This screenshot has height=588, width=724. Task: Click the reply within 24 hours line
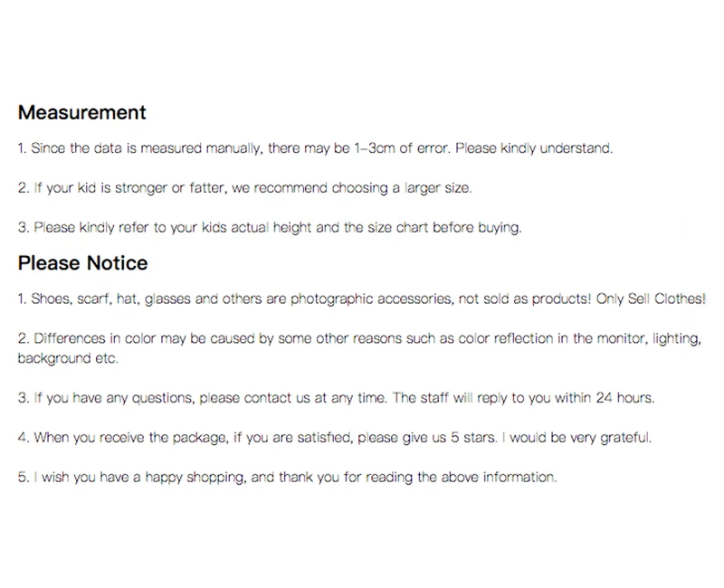[x=336, y=398]
